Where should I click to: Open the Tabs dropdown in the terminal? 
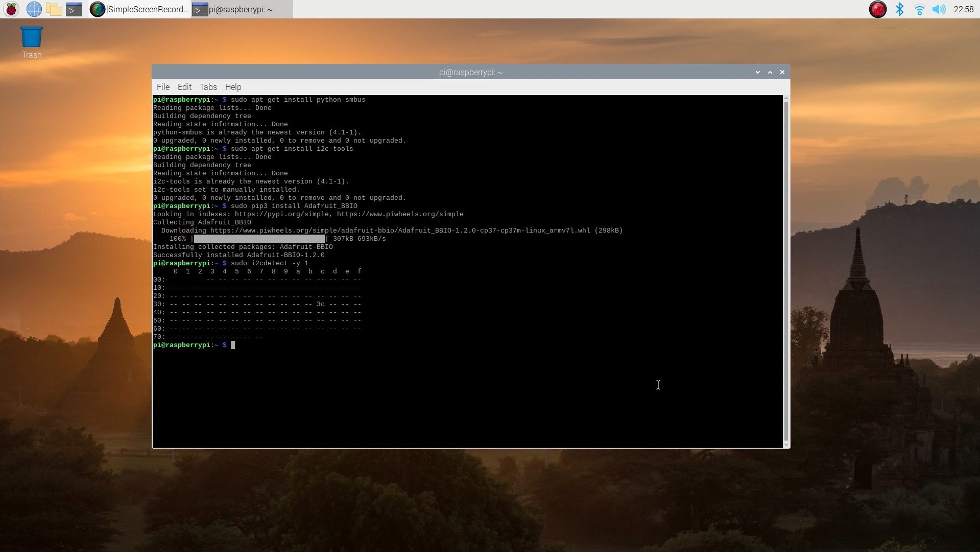[208, 87]
